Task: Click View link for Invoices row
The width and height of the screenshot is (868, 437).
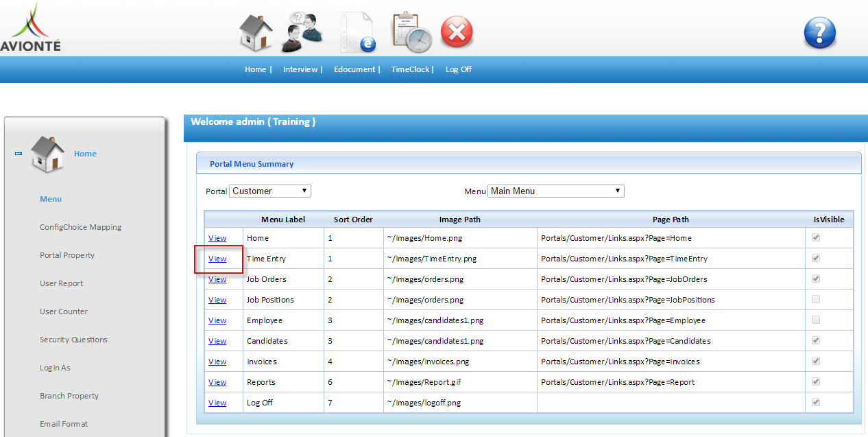Action: 217,362
